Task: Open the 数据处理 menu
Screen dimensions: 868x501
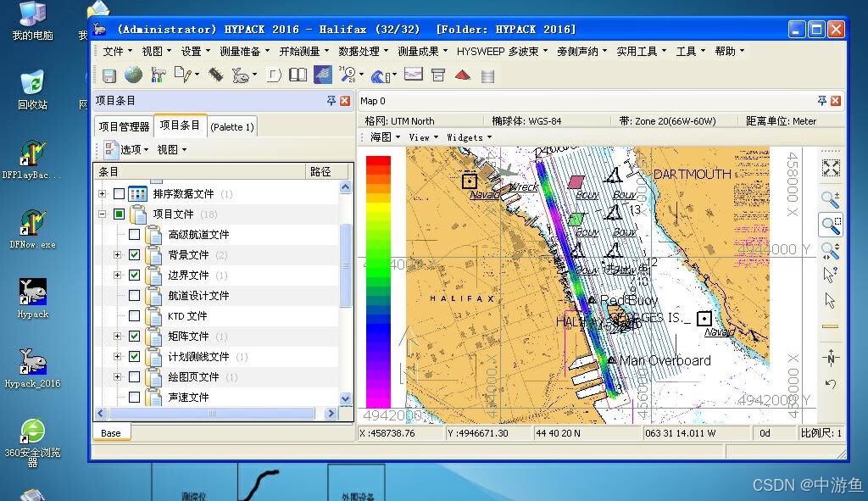Action: 363,51
